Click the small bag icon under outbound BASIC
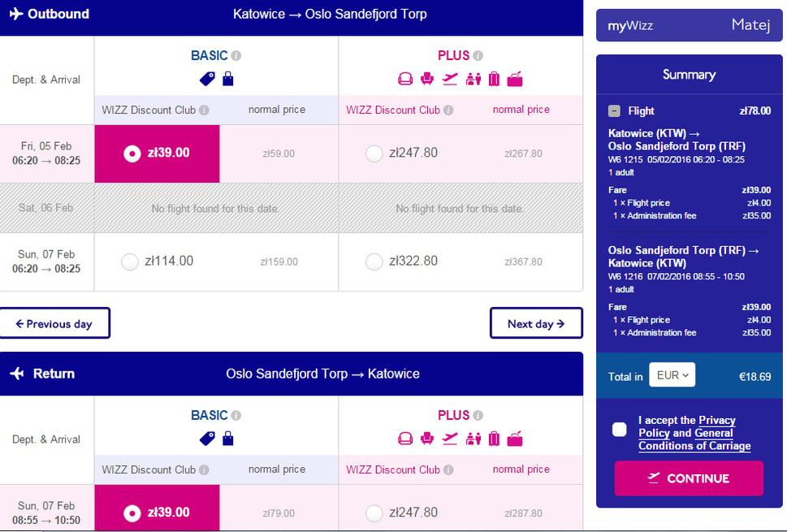 [228, 79]
